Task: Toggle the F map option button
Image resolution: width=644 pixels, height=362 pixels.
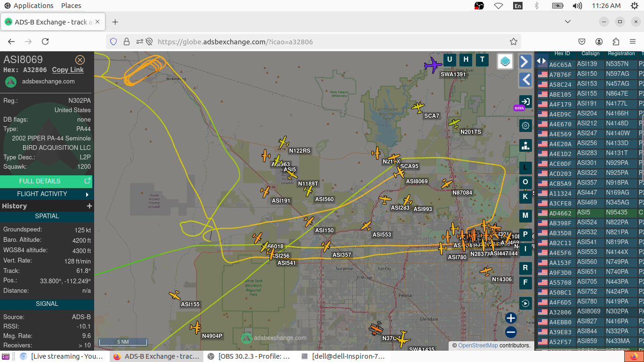Action: tap(525, 282)
